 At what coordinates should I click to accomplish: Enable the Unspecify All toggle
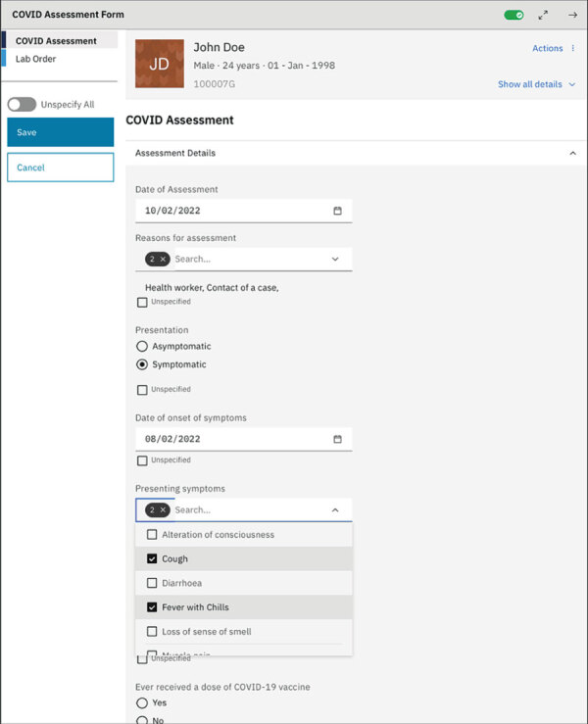[x=22, y=104]
